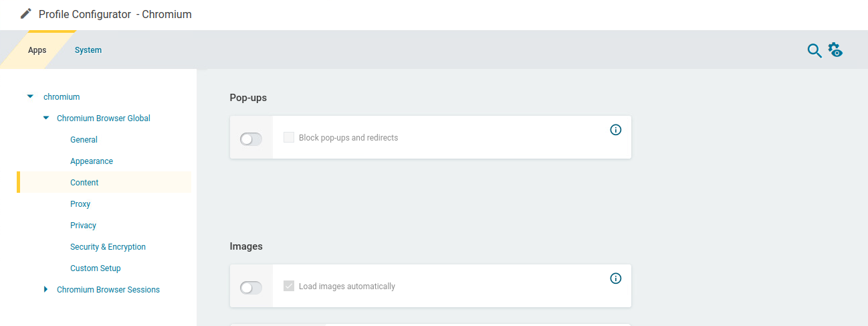Collapse Chromium Browser Global node arrow
Screen dimensions: 868x326
[46, 118]
